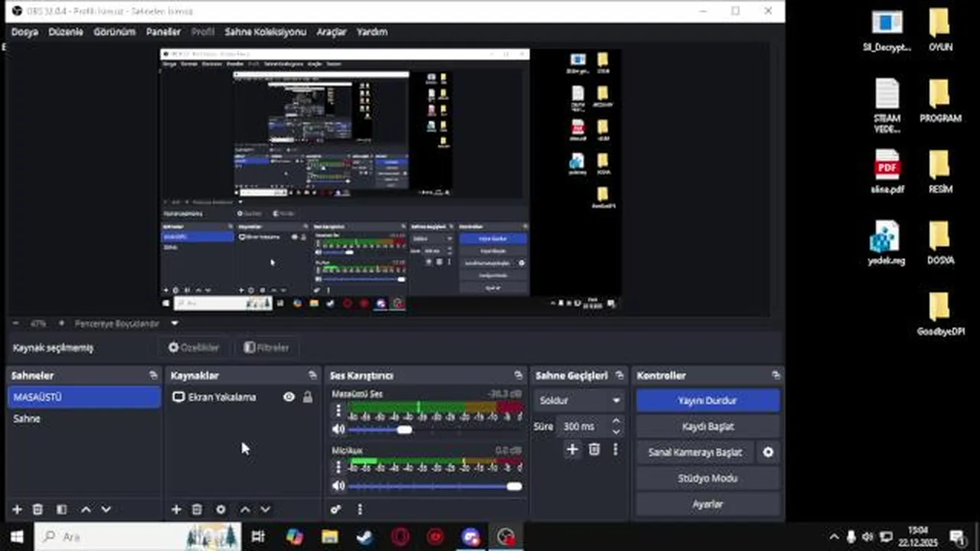Click the Filtreler button
The height and width of the screenshot is (551, 980).
(x=266, y=347)
